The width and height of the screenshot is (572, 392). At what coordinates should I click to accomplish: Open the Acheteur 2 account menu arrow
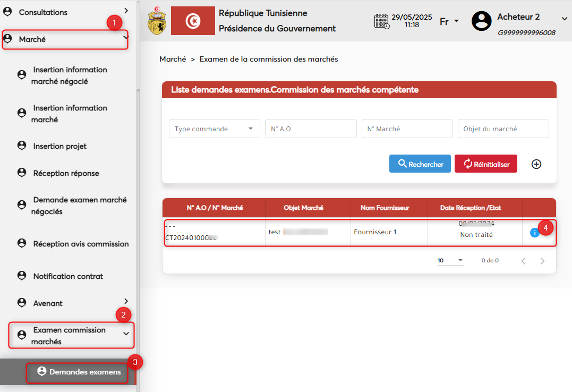pyautogui.click(x=564, y=19)
